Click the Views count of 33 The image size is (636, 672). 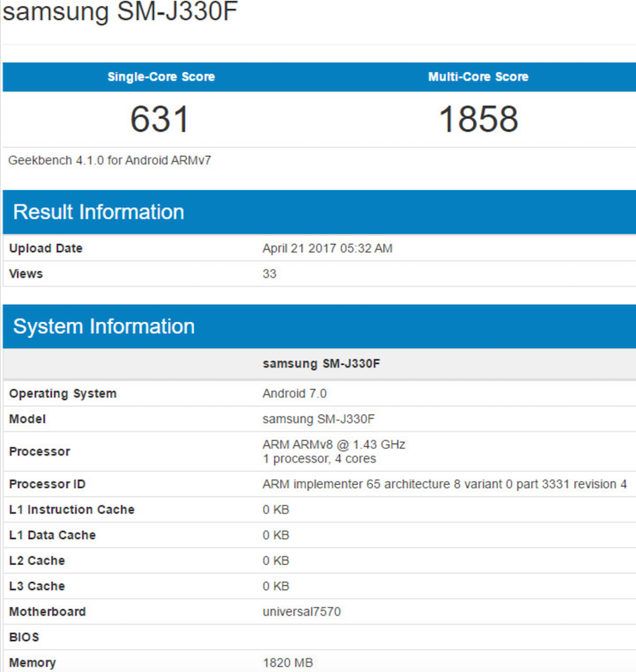pyautogui.click(x=269, y=274)
